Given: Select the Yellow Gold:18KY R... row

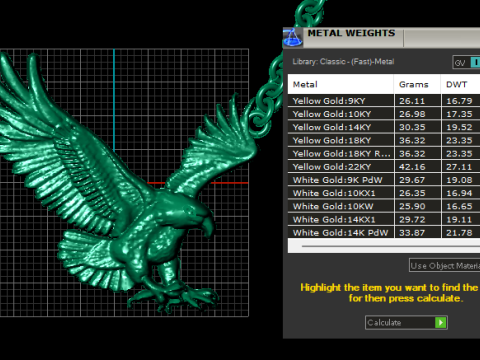Looking at the screenshot, I should 384,154.
